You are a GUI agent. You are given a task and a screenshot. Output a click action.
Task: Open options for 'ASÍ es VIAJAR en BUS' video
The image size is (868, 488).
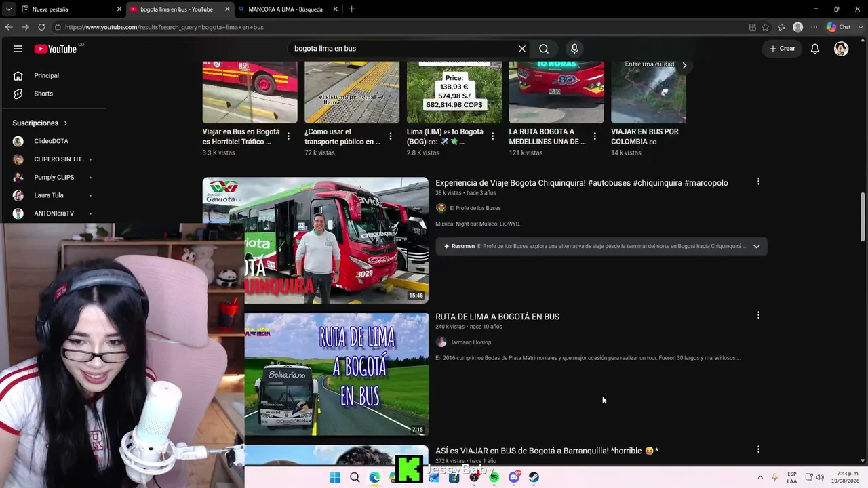tap(758, 449)
